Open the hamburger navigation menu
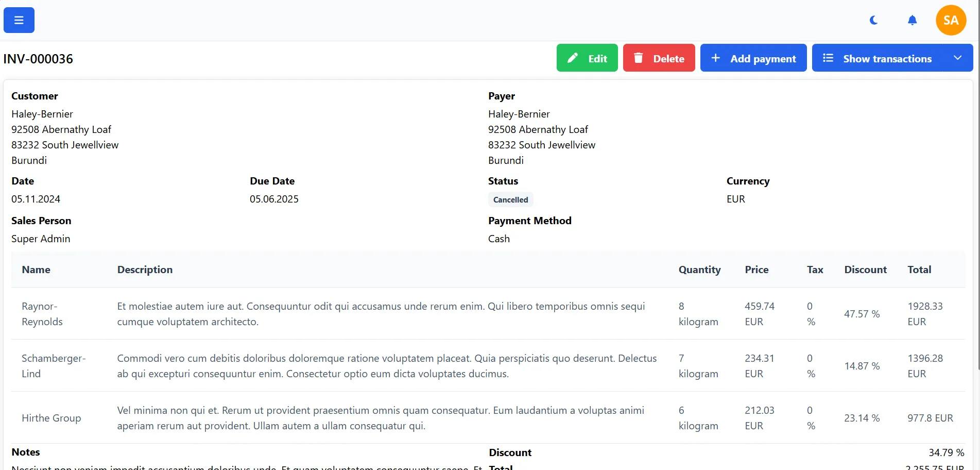 point(19,20)
